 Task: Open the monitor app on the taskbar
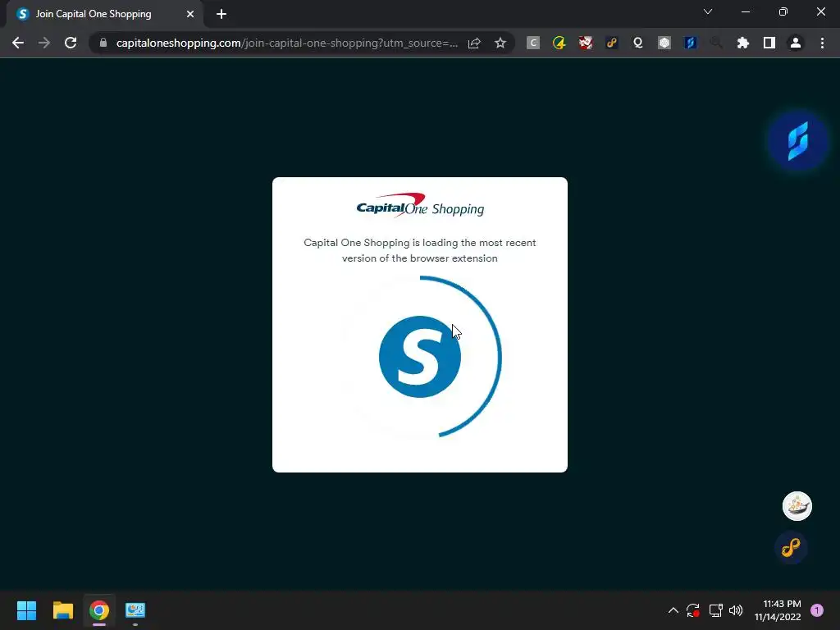click(135, 610)
